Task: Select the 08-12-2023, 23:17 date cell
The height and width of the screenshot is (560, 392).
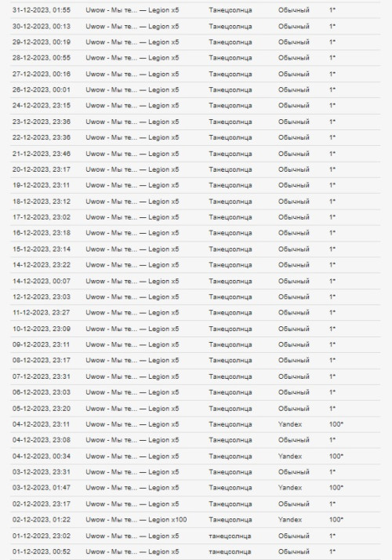Action: pos(42,360)
